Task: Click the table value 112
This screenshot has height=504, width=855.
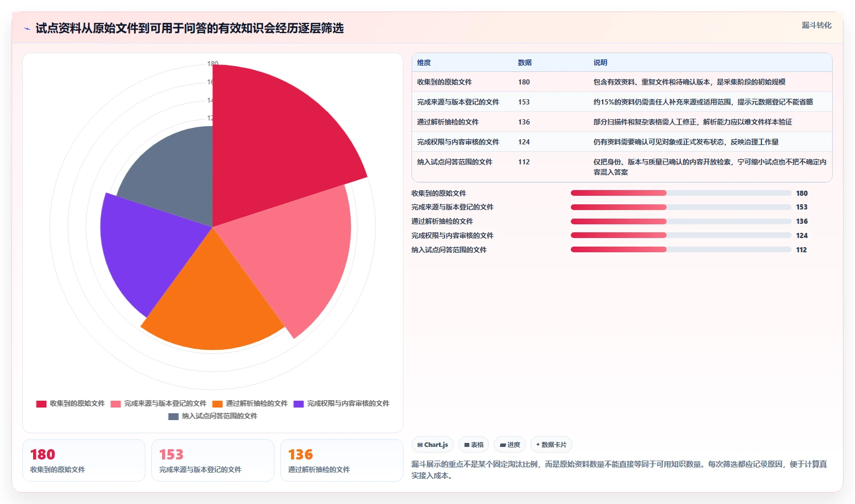Action: (x=524, y=162)
